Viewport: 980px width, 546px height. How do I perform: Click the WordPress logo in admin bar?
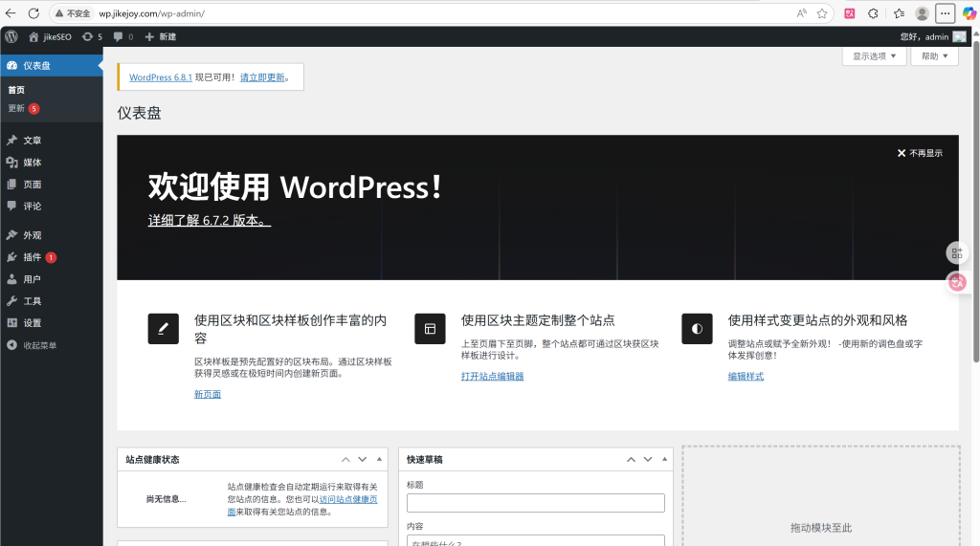[x=11, y=37]
